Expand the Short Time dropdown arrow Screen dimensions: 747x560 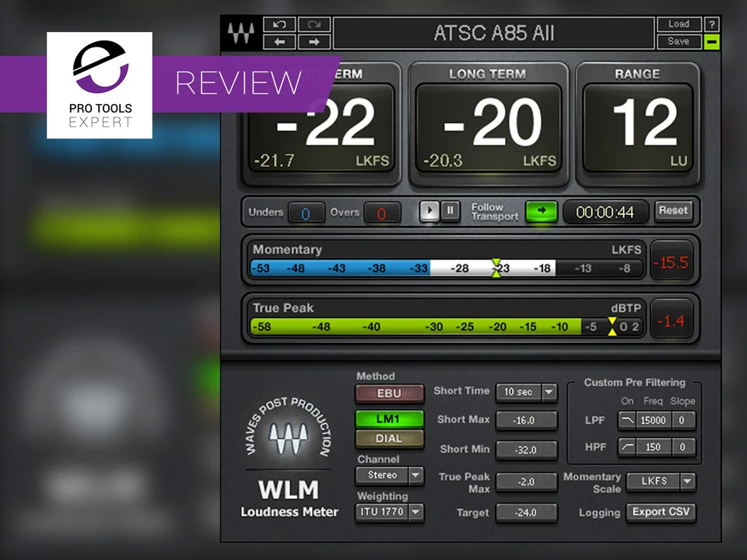[549, 392]
